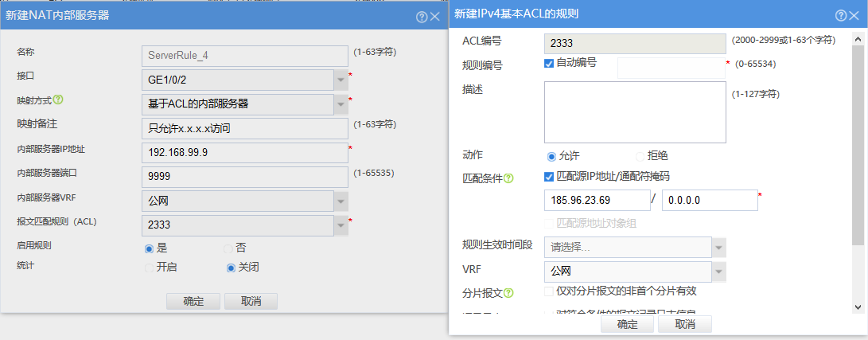Enable 仅对分片报文的非首个分片有效 checkbox
Viewport: 868px width, 340px height.
coord(549,292)
